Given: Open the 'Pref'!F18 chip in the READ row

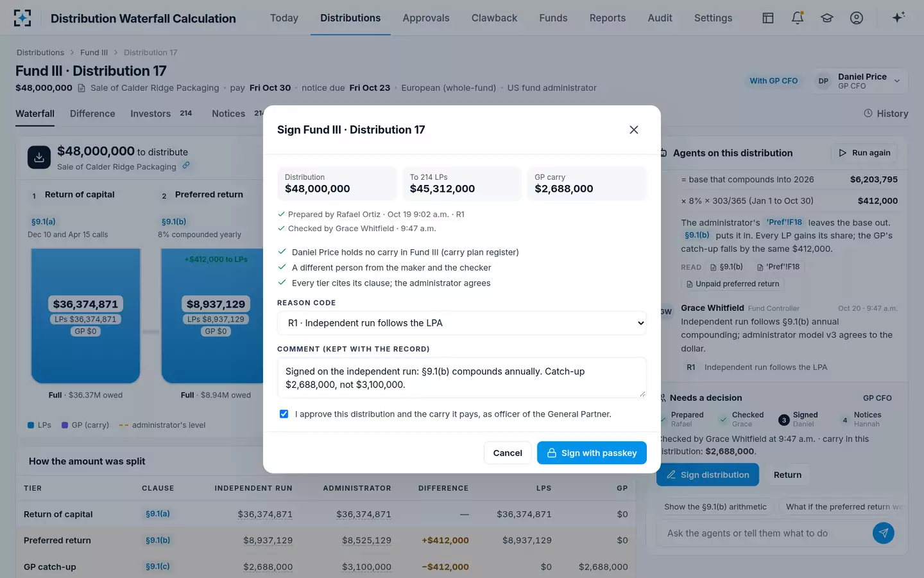Looking at the screenshot, I should pos(778,267).
